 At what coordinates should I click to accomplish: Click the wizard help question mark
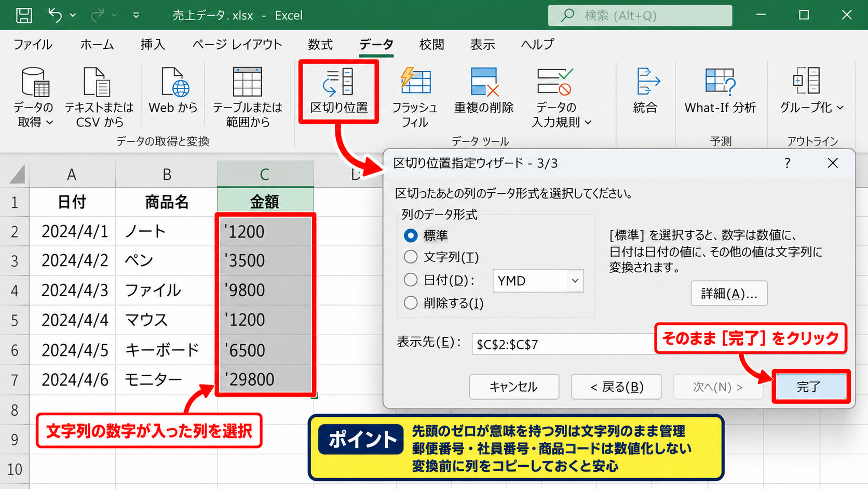click(788, 163)
